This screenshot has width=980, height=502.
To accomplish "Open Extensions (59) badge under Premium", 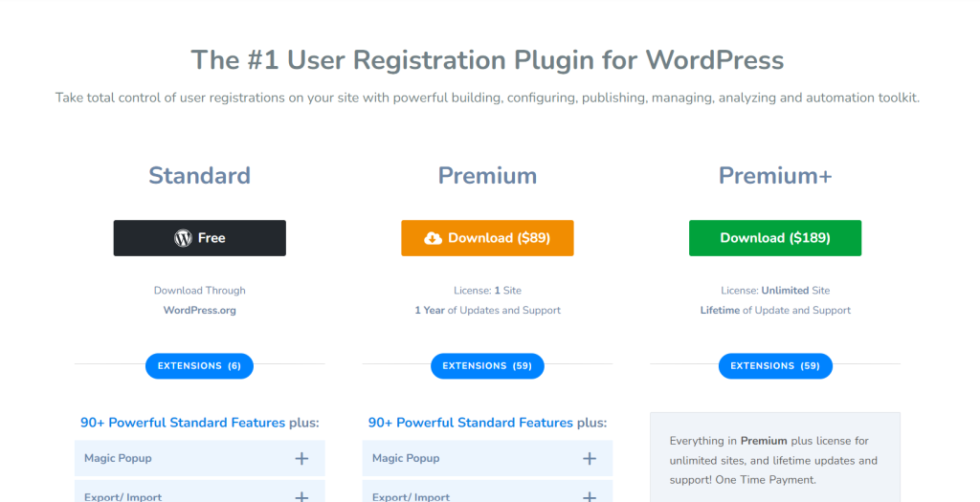I will tap(487, 365).
